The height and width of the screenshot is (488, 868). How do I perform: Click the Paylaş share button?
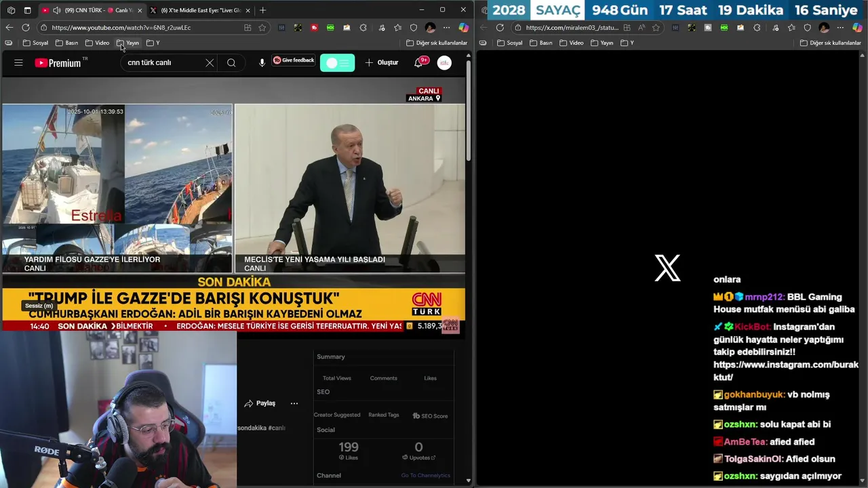260,403
